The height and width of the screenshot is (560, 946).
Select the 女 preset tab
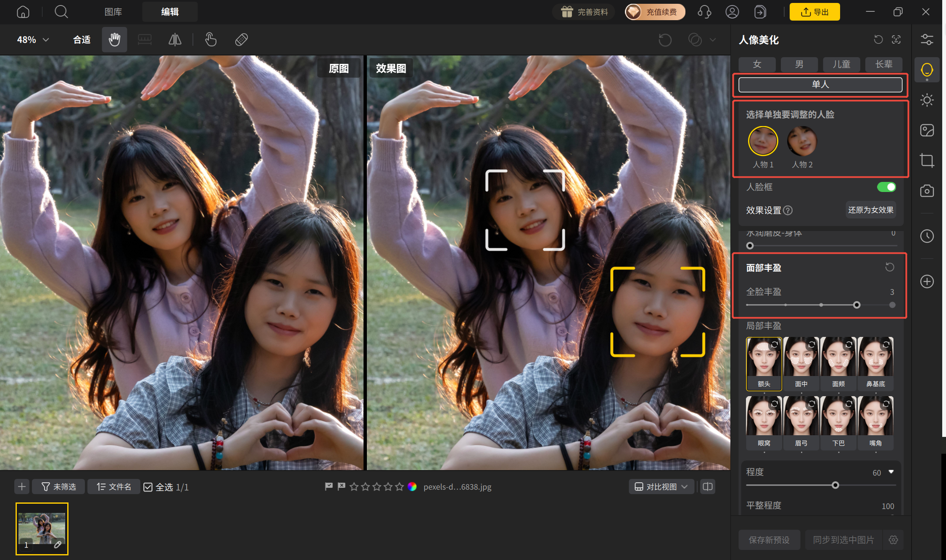pos(757,64)
